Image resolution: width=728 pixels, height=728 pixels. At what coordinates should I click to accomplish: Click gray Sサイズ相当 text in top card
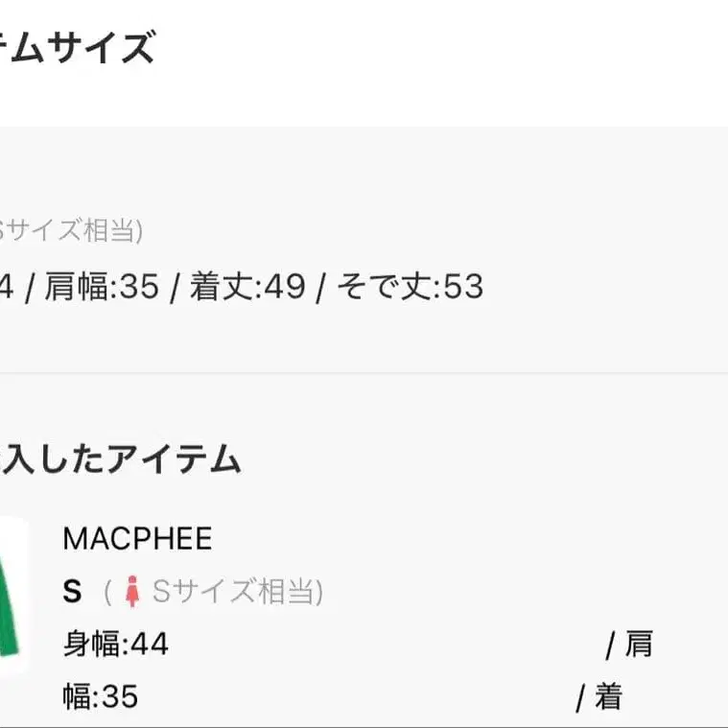(72, 231)
